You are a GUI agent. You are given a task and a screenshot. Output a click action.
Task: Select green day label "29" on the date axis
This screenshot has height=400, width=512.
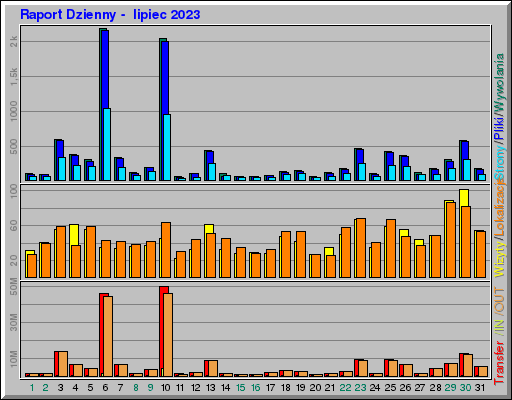tap(450, 388)
